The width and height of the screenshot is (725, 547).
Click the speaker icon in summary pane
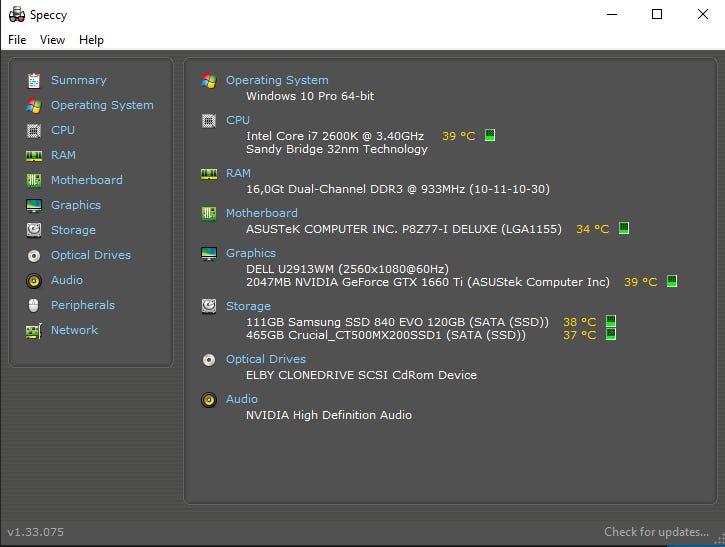(209, 400)
